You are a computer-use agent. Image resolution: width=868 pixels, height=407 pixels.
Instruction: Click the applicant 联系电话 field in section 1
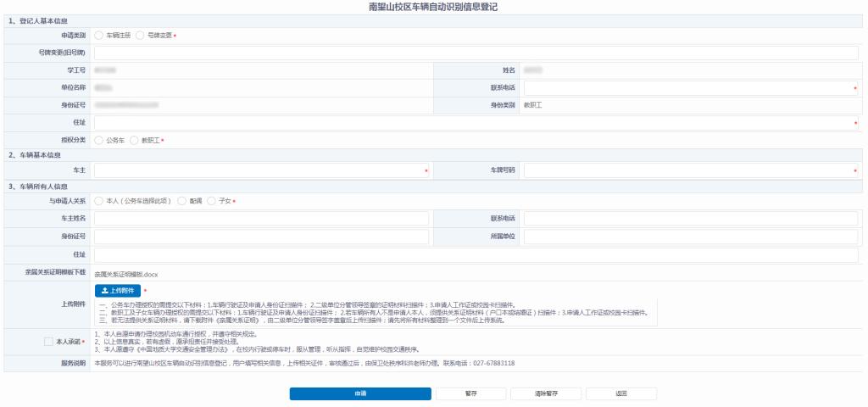687,87
